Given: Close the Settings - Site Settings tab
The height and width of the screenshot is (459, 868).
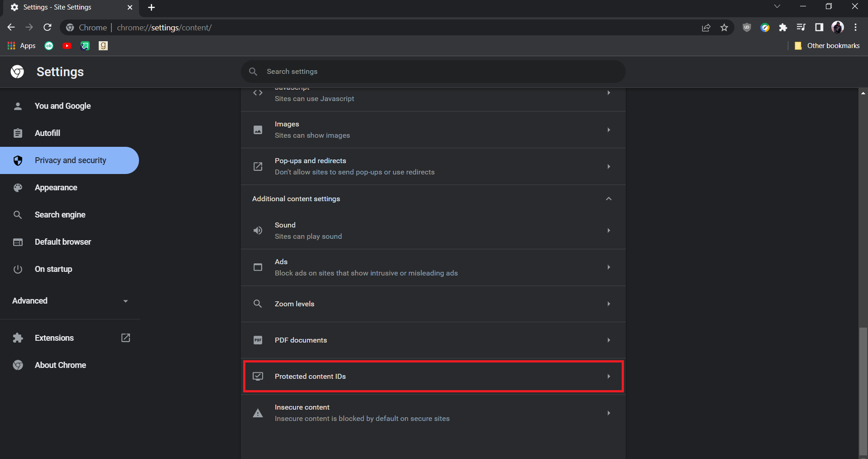Looking at the screenshot, I should (130, 7).
